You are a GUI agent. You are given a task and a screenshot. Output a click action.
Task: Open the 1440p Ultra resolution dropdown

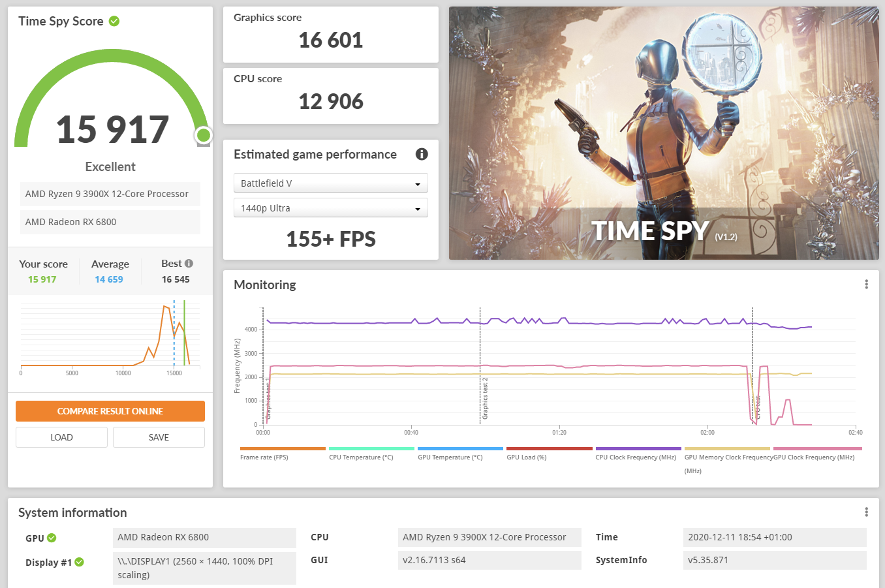[x=331, y=208]
